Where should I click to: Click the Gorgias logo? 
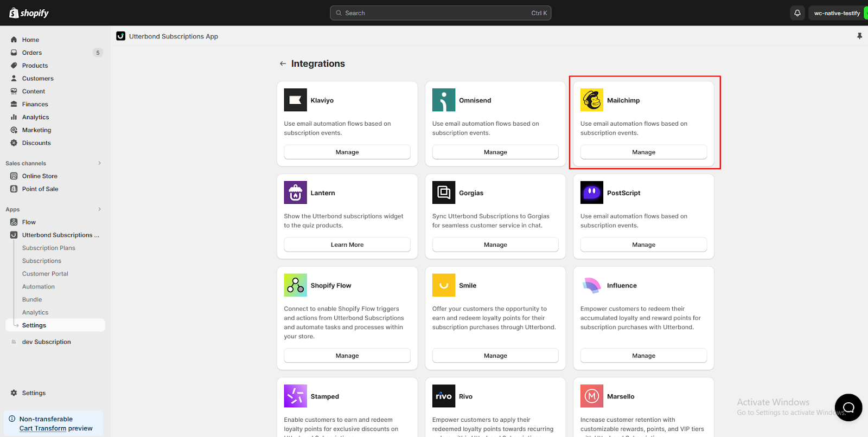(x=444, y=192)
